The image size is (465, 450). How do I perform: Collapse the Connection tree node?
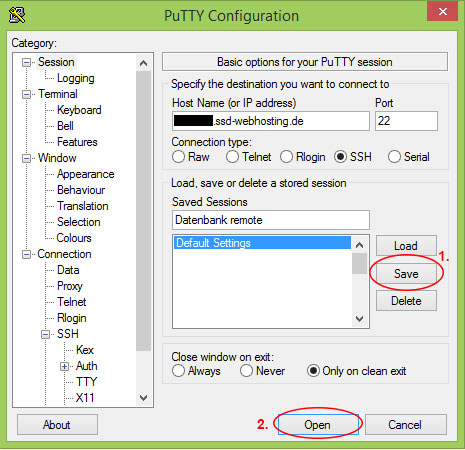pos(26,254)
